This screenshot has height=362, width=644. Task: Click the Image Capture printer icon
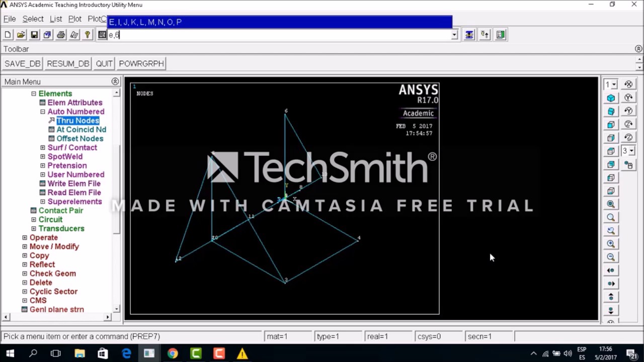pyautogui.click(x=60, y=35)
